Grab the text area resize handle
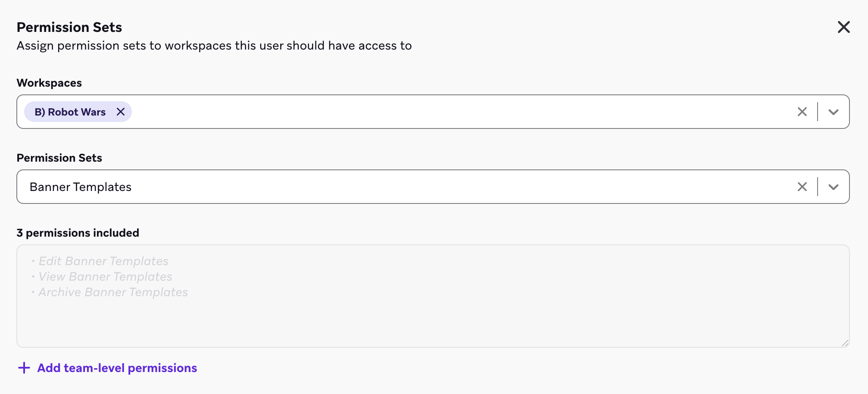 845,343
